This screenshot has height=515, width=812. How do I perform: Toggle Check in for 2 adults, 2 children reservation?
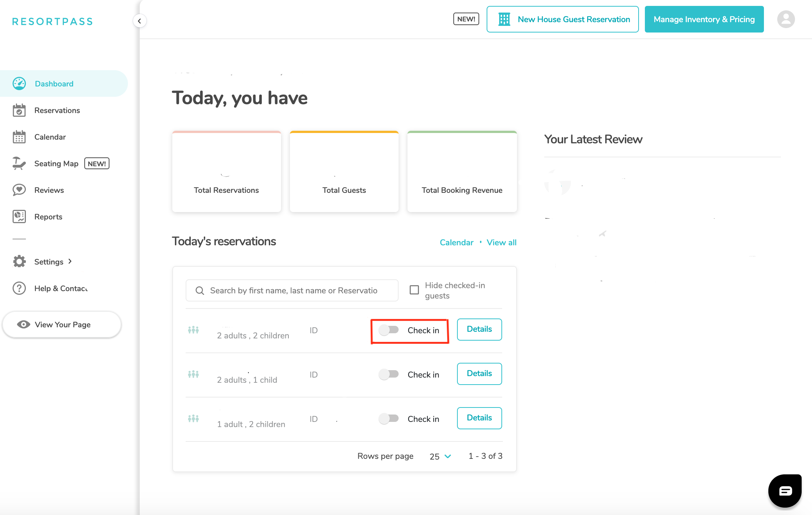[389, 330]
